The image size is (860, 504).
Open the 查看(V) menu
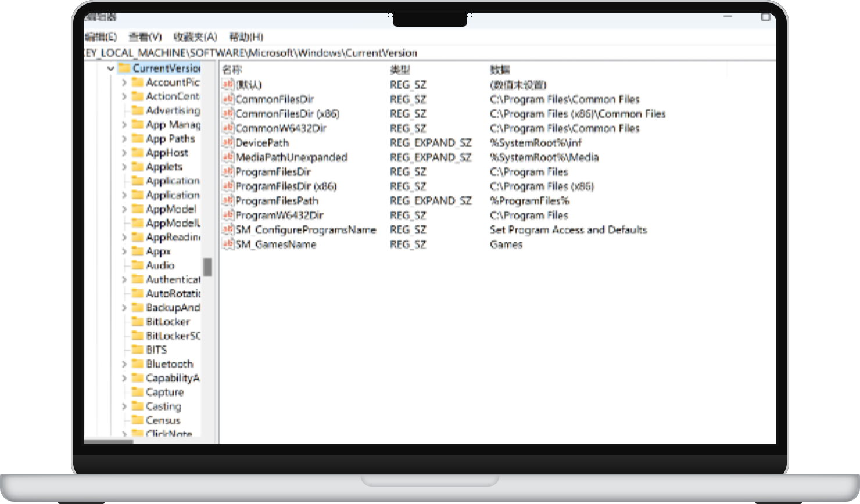click(x=145, y=37)
